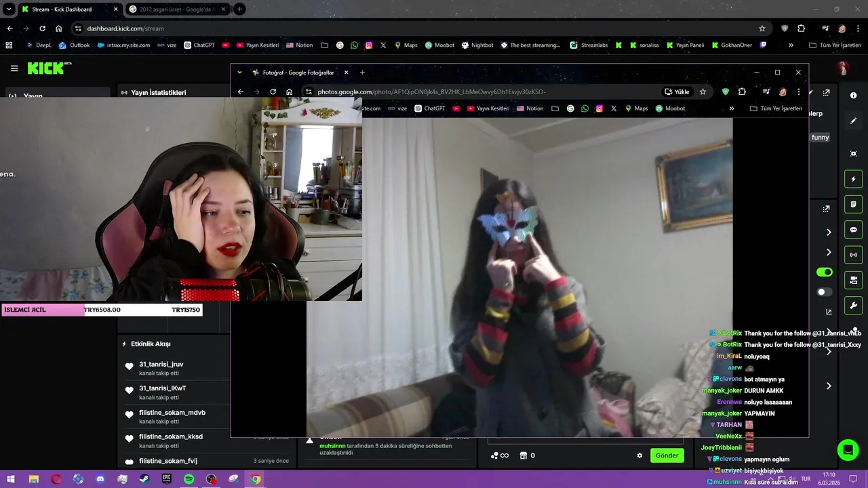Click the KICK logo
This screenshot has width=868, height=488.
pos(49,68)
